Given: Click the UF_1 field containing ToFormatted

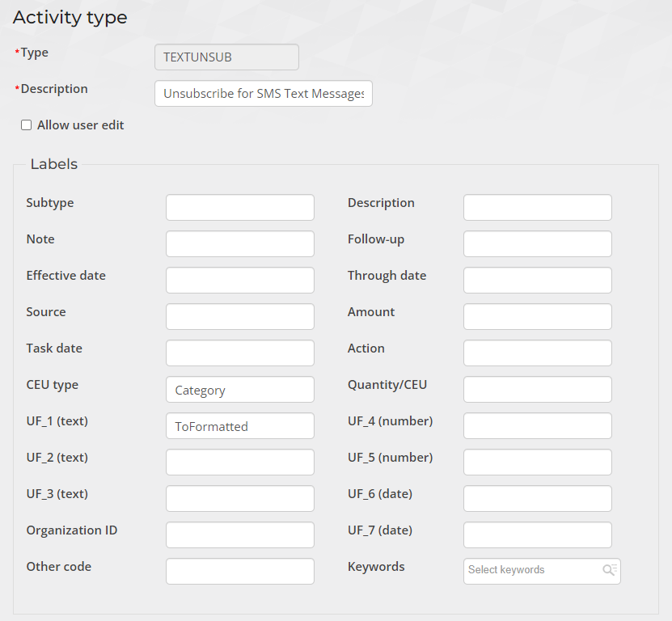Looking at the screenshot, I should [239, 426].
